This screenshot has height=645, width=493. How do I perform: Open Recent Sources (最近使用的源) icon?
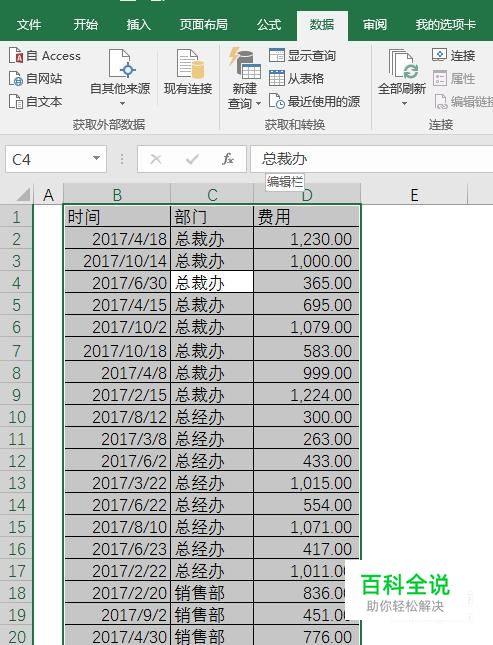point(277,101)
